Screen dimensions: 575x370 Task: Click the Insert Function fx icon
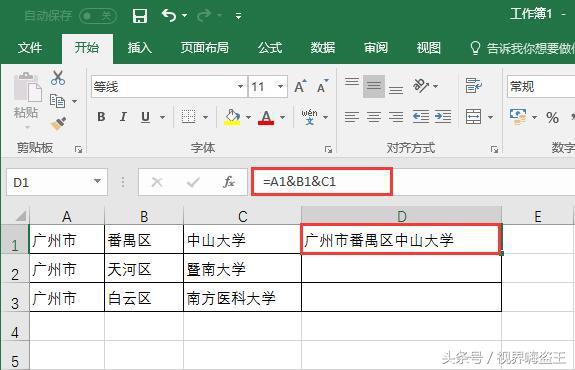click(x=229, y=182)
